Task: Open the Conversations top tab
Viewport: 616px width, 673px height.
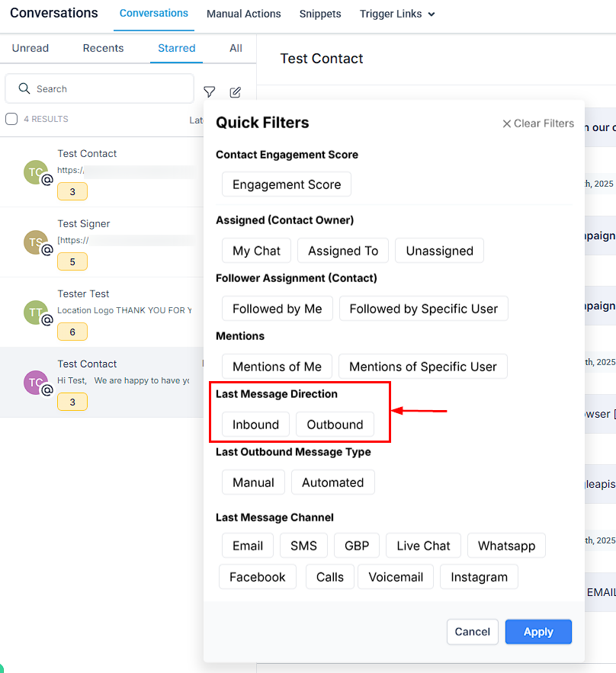Action: point(154,14)
